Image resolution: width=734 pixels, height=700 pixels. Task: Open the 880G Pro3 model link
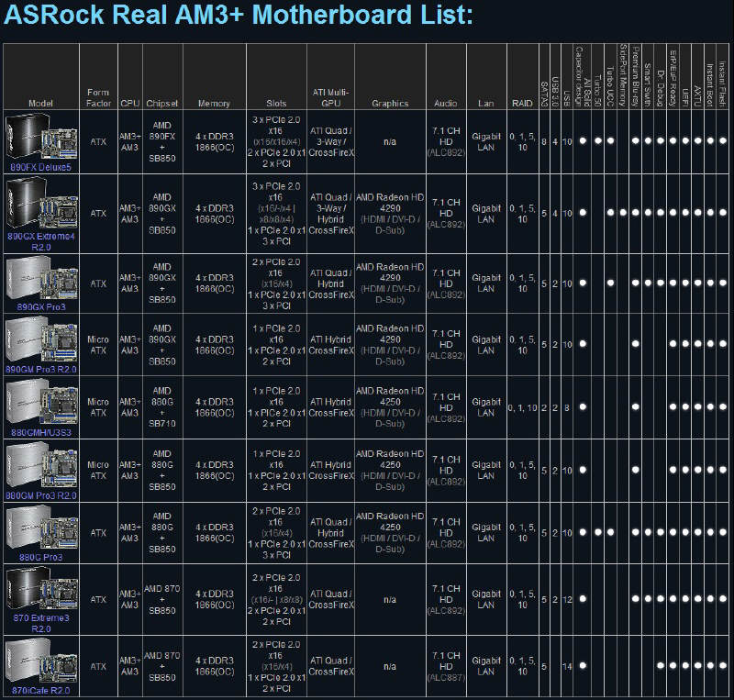click(x=40, y=557)
